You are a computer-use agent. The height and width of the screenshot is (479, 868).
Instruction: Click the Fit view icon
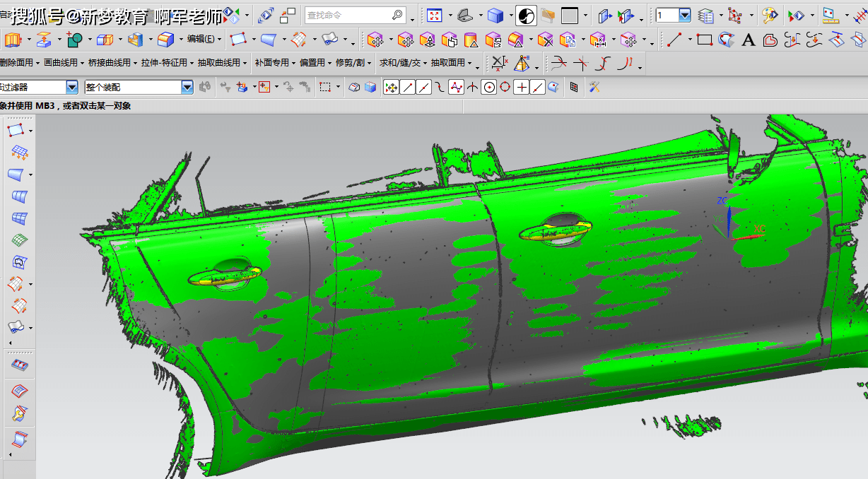tap(434, 15)
